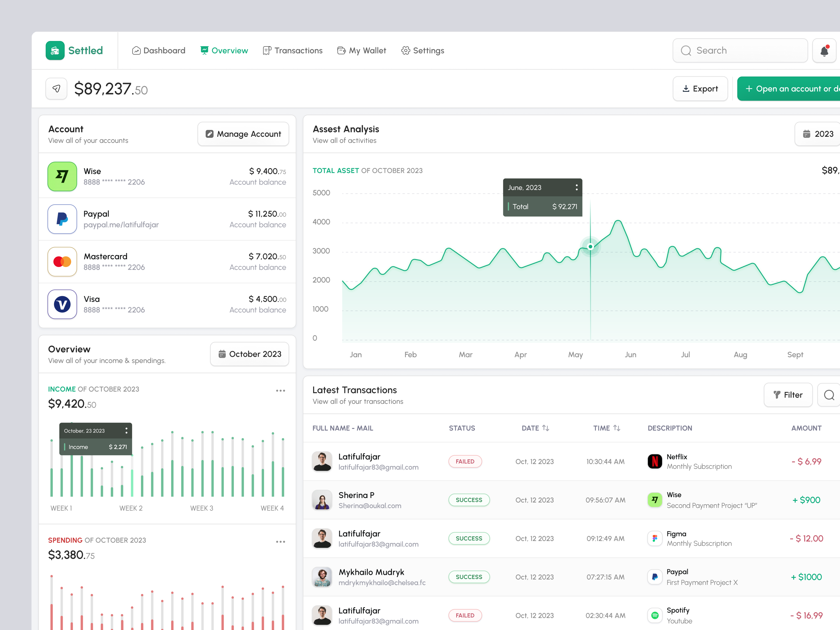Viewport: 840px width, 630px height.
Task: Select the Wise account icon
Action: click(62, 176)
